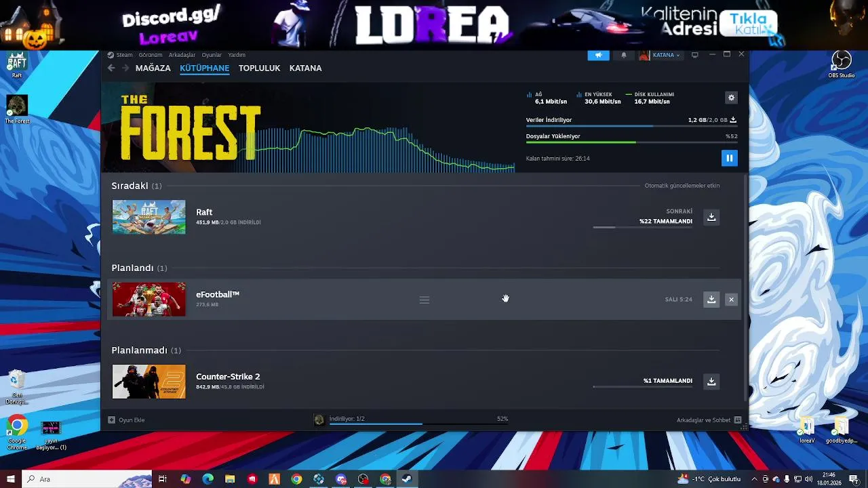Click the Raft game thumbnail
The width and height of the screenshot is (868, 488).
149,217
